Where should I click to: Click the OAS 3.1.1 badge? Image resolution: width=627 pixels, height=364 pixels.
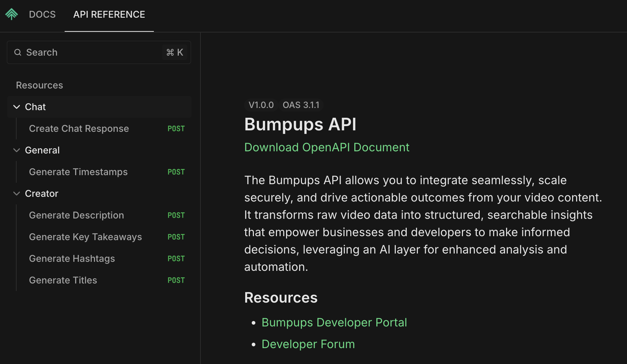click(301, 105)
